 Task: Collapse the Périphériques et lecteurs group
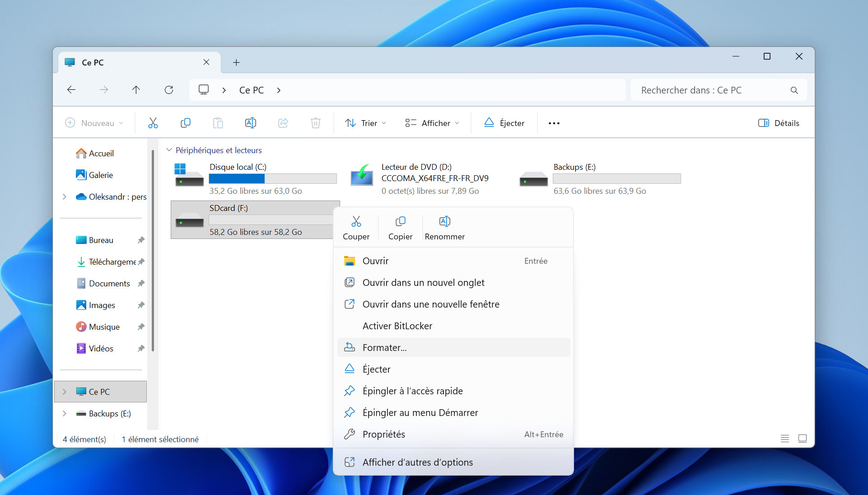tap(169, 150)
